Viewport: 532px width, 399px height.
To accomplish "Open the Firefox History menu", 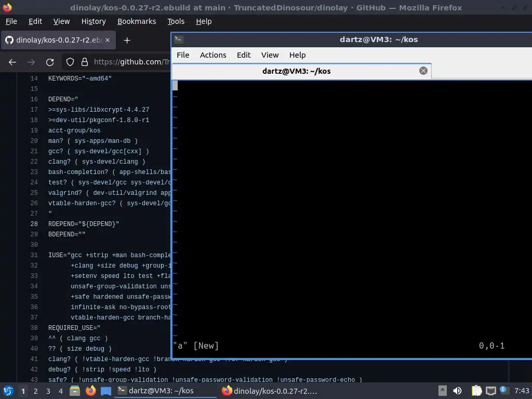I will (94, 21).
